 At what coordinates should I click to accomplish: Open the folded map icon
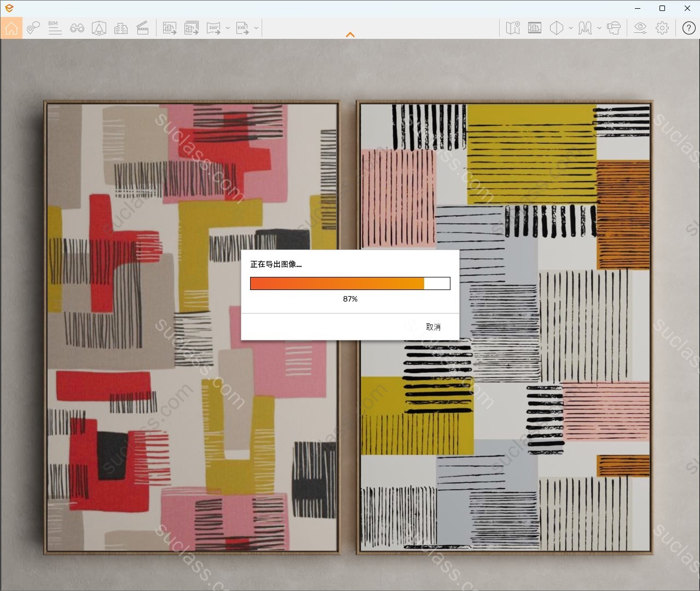[513, 28]
